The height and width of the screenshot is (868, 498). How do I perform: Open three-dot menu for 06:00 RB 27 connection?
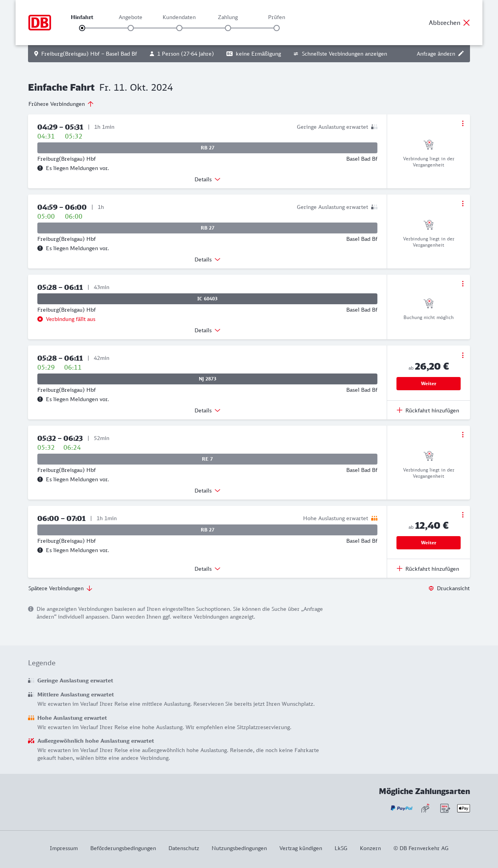[x=463, y=515]
